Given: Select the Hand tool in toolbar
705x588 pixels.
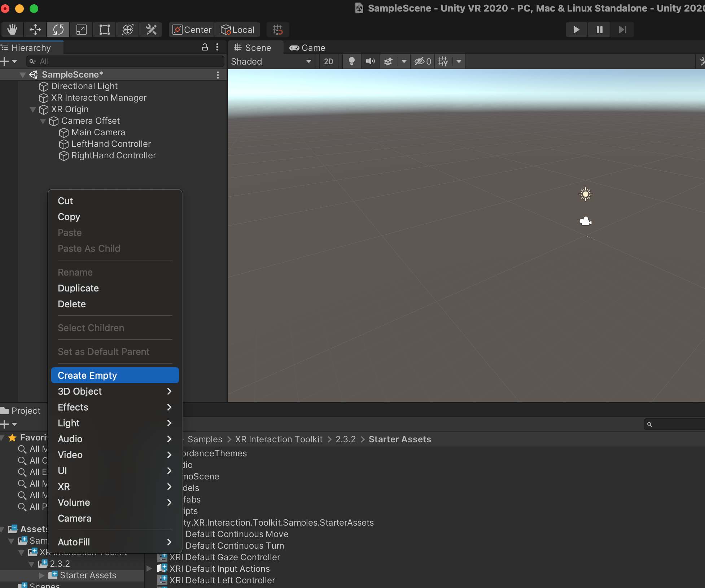Looking at the screenshot, I should [12, 30].
